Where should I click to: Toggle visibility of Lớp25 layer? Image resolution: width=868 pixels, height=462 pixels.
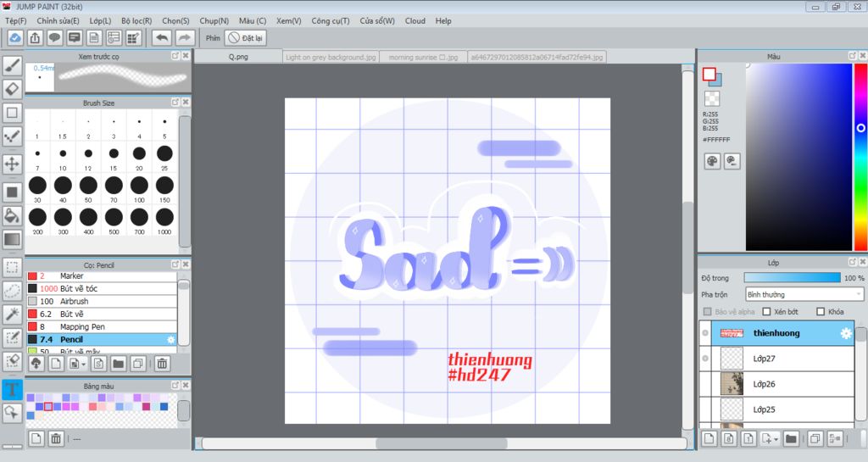[x=705, y=409]
